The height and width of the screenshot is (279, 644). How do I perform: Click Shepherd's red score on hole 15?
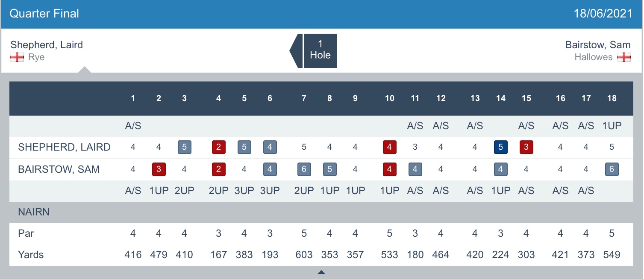[526, 147]
